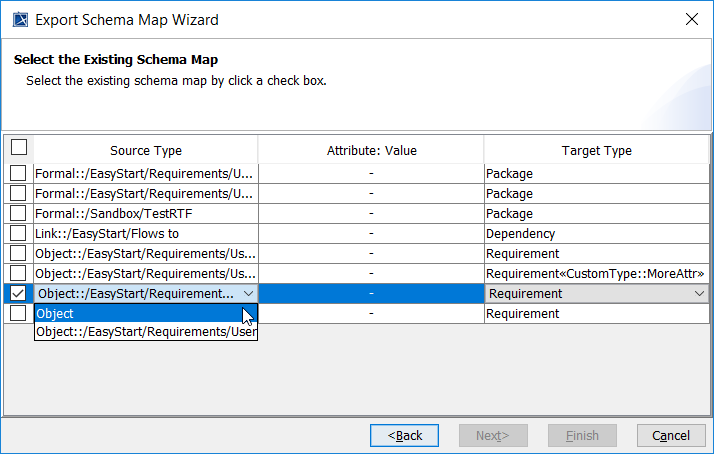Choose Object from the dropdown list
Image resolution: width=714 pixels, height=454 pixels.
[x=56, y=314]
